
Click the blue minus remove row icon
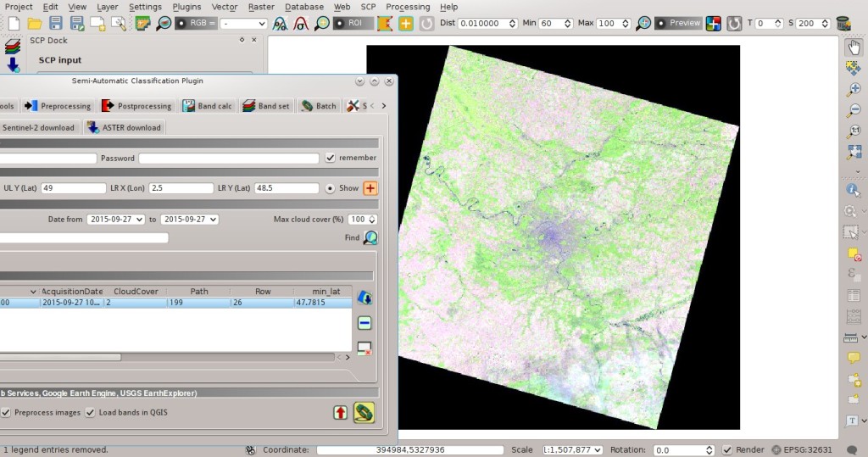point(364,323)
